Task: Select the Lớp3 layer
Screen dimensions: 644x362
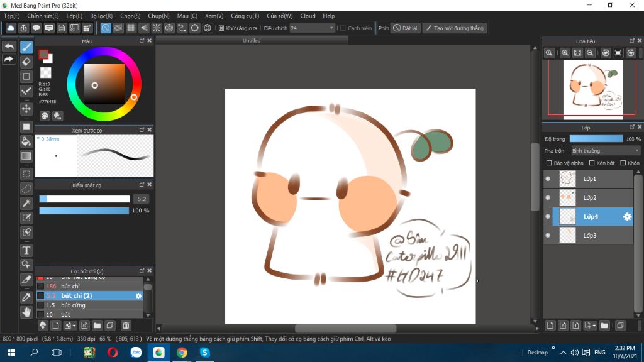Action: 589,236
